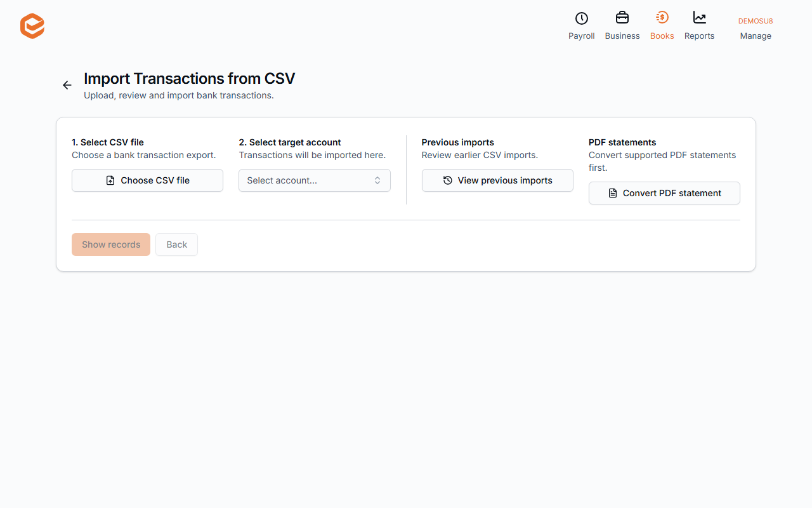Click the '1. Select CSV file' label
812x508 pixels.
click(108, 142)
